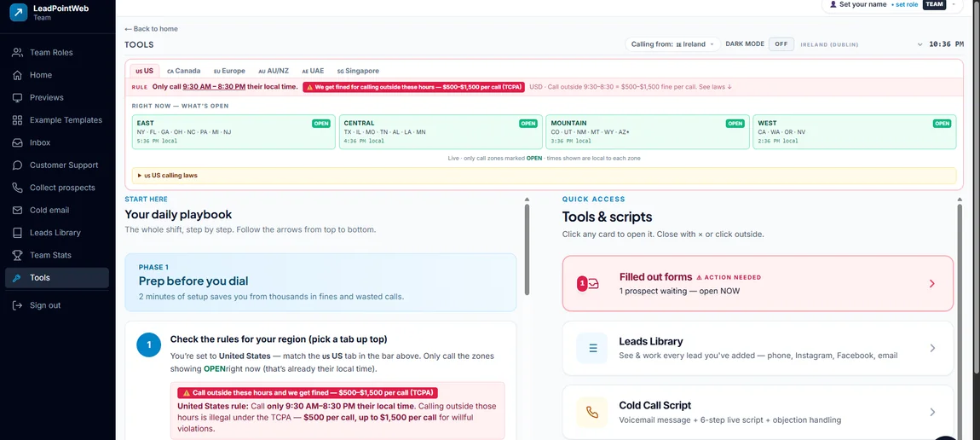The width and height of the screenshot is (980, 440).
Task: Click the Inbox tray icon
Action: 18,142
